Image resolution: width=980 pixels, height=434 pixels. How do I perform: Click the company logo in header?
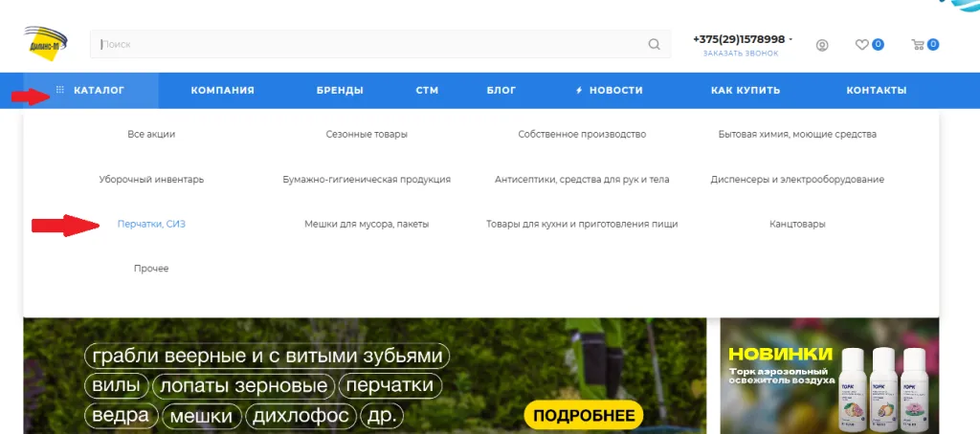click(45, 44)
